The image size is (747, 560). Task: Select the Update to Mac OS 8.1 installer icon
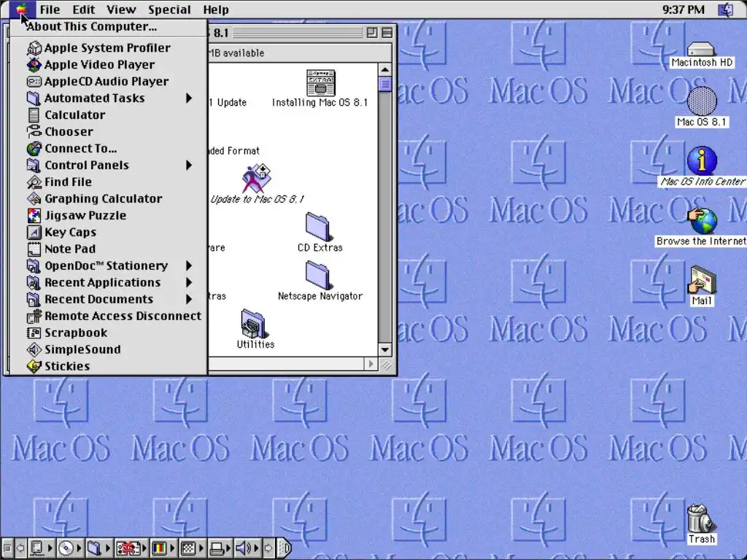coord(257,178)
